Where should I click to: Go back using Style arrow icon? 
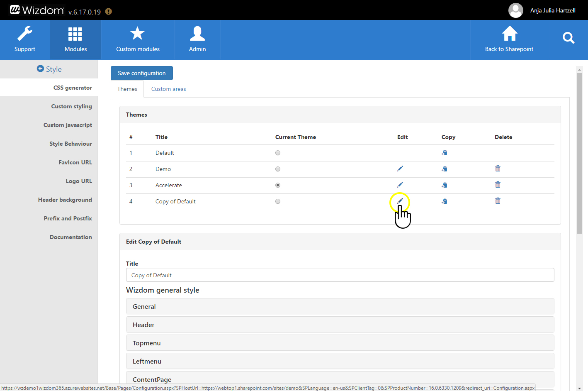tap(40, 68)
